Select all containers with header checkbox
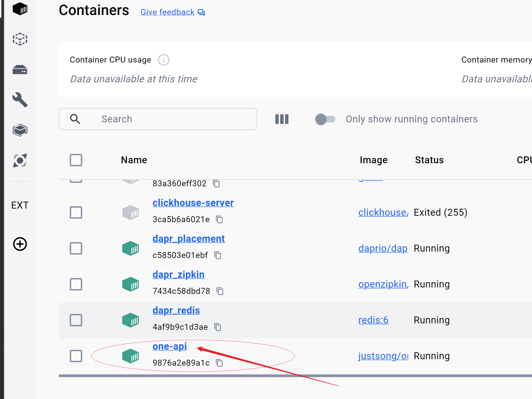Screen dimensions: 532x399 (76, 160)
